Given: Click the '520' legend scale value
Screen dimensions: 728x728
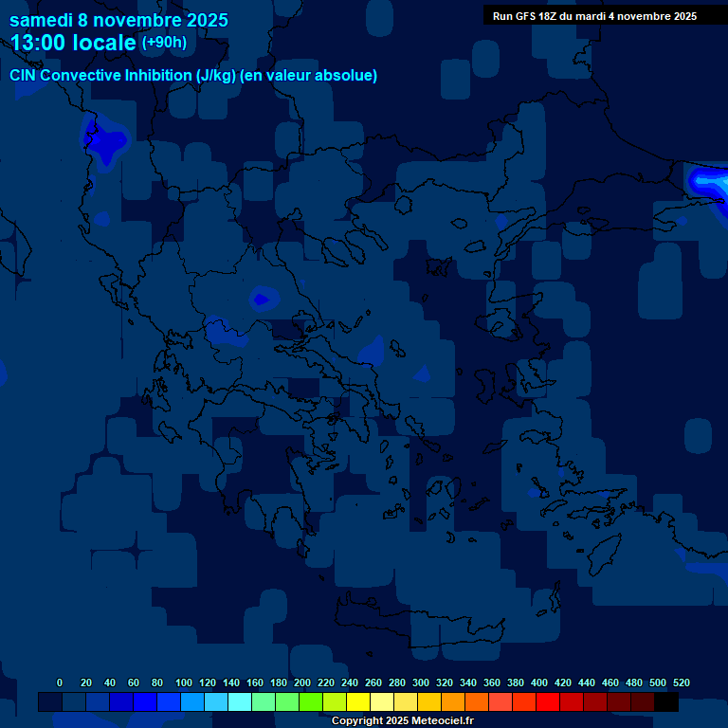Looking at the screenshot, I should 681,682.
